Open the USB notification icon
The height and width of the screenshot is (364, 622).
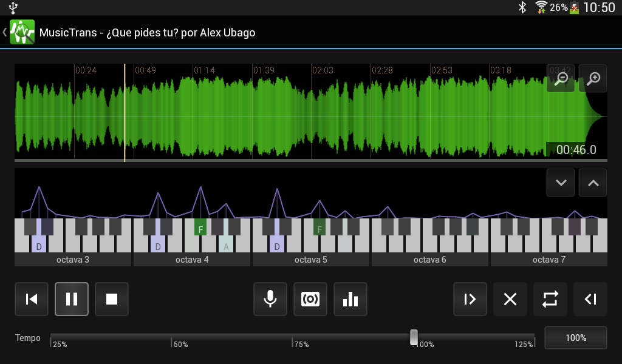[x=13, y=7]
